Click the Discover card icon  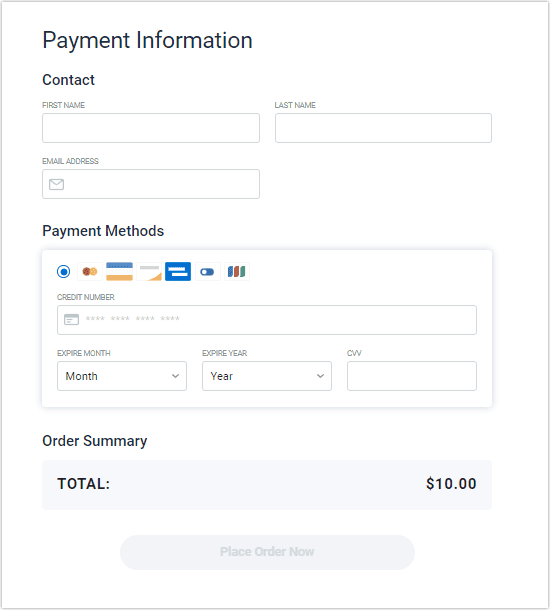[x=149, y=272]
